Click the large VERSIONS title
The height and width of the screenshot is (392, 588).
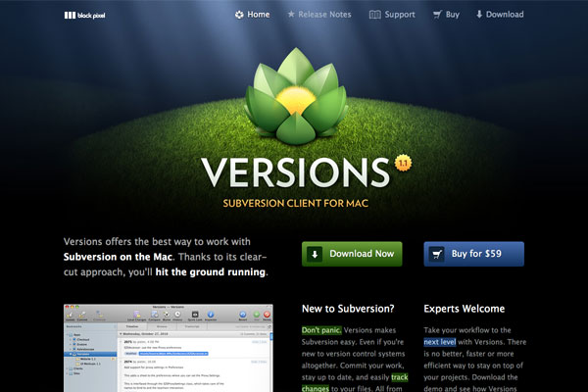tap(296, 172)
